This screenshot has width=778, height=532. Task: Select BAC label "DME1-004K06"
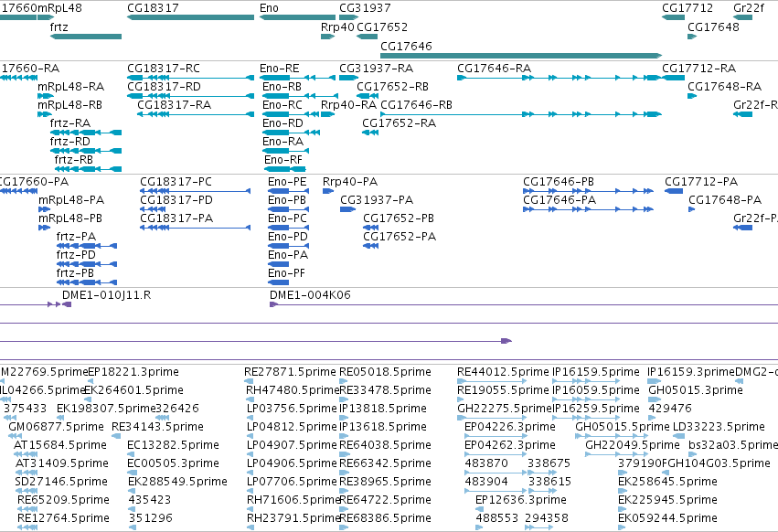310,295
